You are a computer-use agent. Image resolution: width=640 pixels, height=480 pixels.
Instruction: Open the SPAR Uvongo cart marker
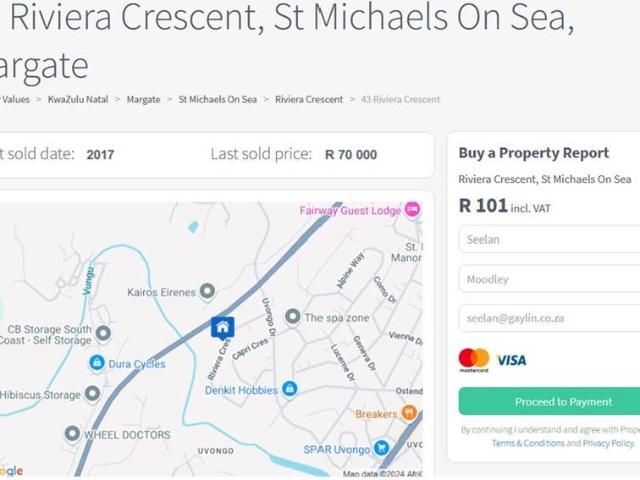(381, 448)
